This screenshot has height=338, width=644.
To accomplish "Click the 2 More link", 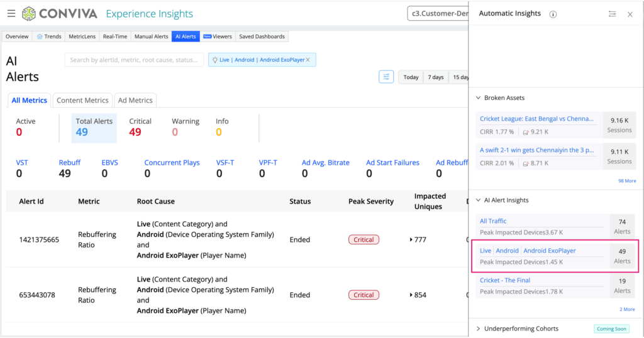I will click(627, 309).
